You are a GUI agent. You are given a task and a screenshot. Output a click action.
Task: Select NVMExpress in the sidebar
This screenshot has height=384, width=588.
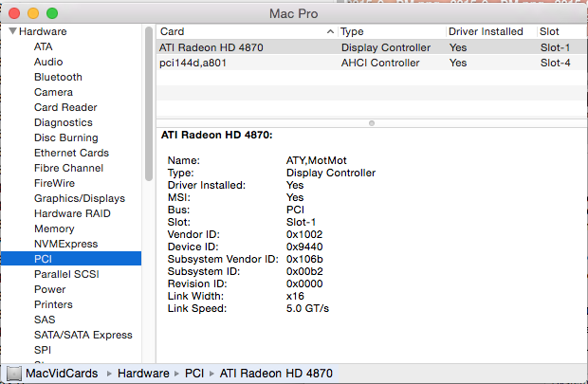66,244
